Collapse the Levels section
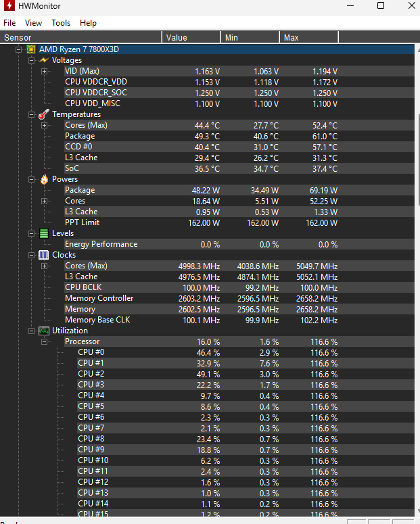This screenshot has width=420, height=524. [x=31, y=233]
